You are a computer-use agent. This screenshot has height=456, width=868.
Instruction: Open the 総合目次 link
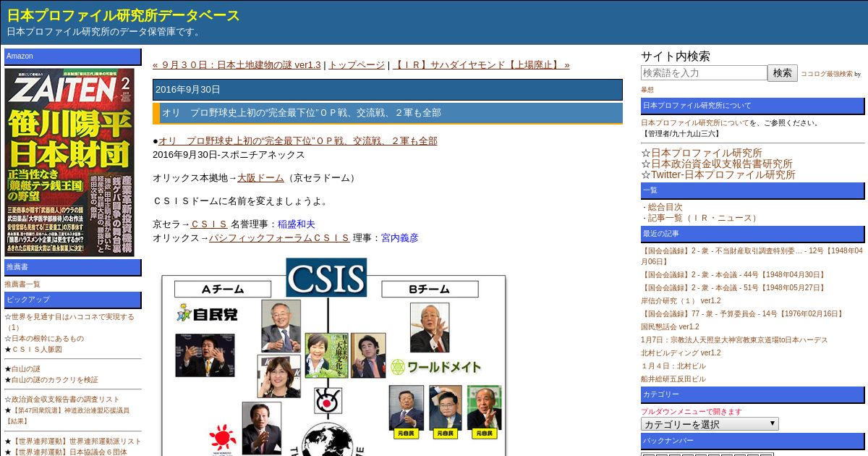pos(665,207)
